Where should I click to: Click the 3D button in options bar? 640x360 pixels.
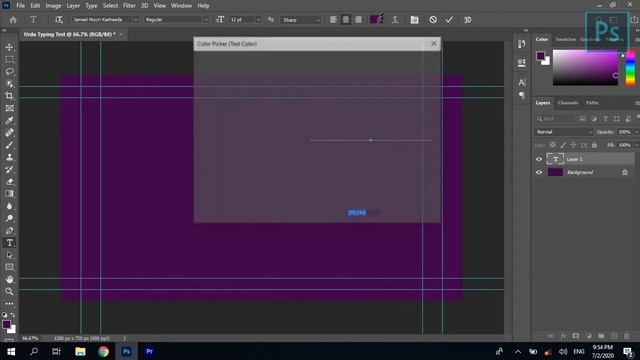tap(467, 20)
